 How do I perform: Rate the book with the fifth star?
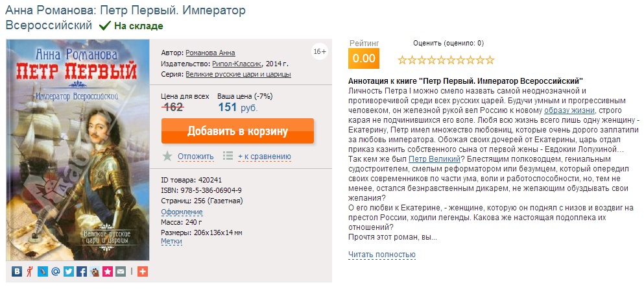pos(441,60)
